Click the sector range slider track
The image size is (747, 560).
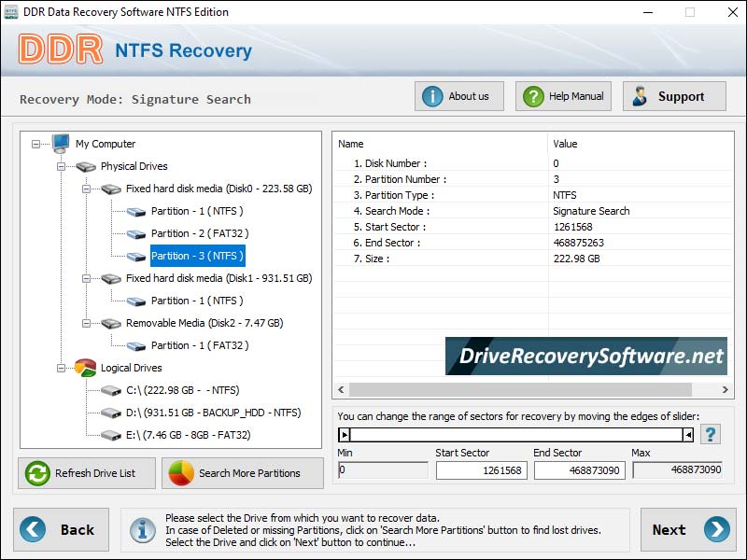[x=516, y=434]
